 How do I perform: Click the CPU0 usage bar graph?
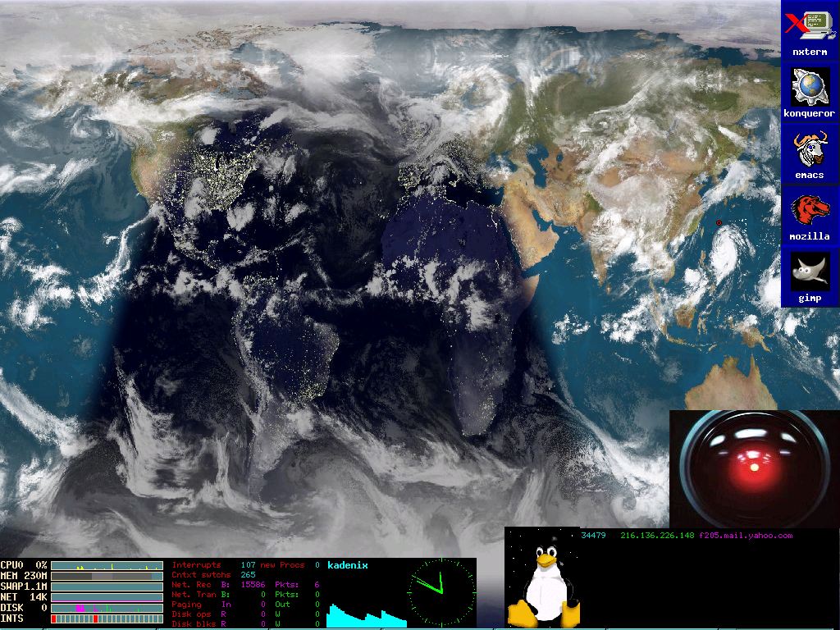(x=107, y=566)
